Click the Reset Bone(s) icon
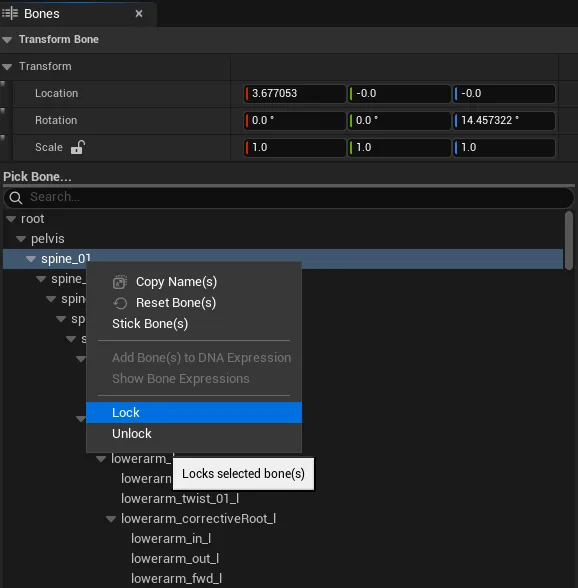This screenshot has width=578, height=588. click(120, 303)
